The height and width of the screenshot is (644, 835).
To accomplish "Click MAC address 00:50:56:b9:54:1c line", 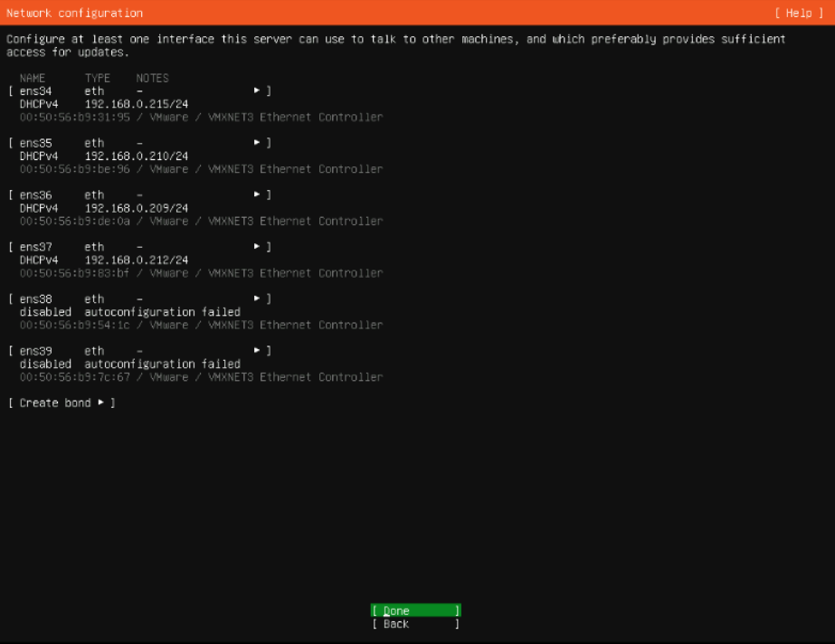I will (x=202, y=326).
